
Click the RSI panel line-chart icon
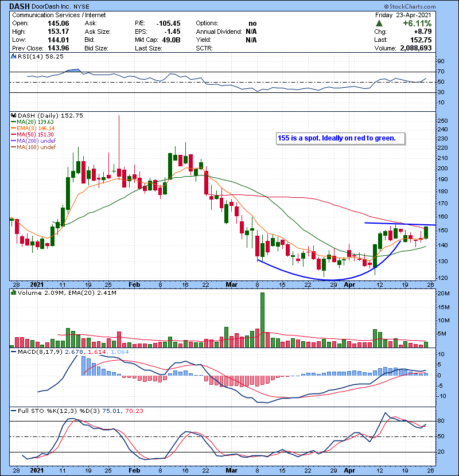click(x=14, y=56)
